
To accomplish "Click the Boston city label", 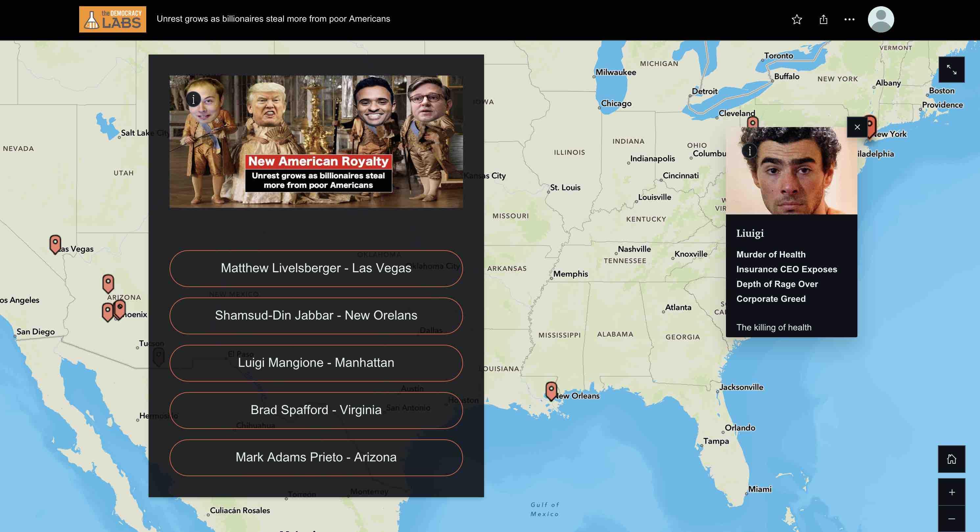I will click(942, 91).
